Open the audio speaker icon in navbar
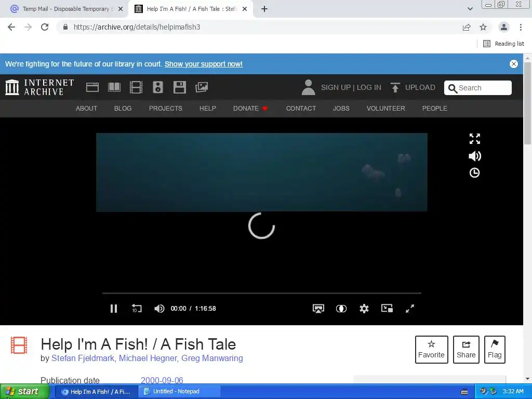 pyautogui.click(x=158, y=87)
